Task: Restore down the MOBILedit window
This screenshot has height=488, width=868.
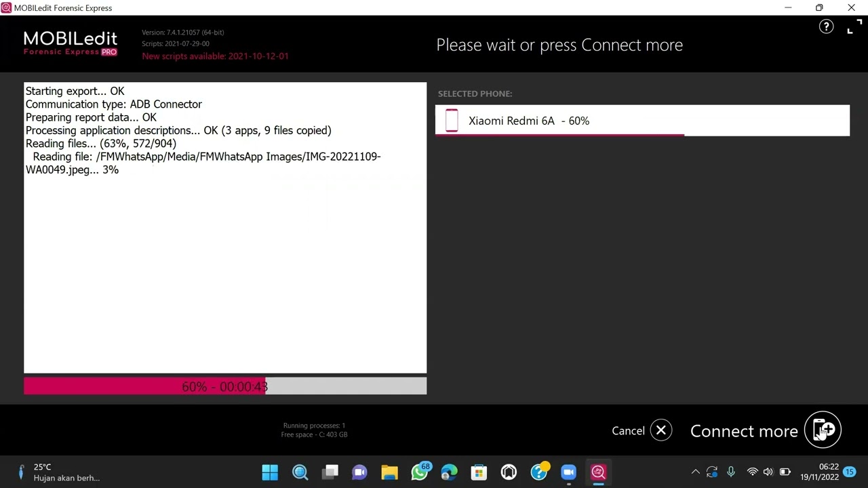Action: pos(819,7)
